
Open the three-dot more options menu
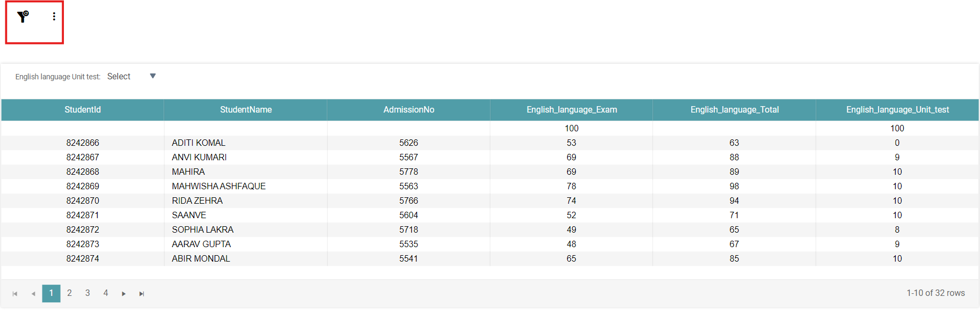[x=54, y=17]
